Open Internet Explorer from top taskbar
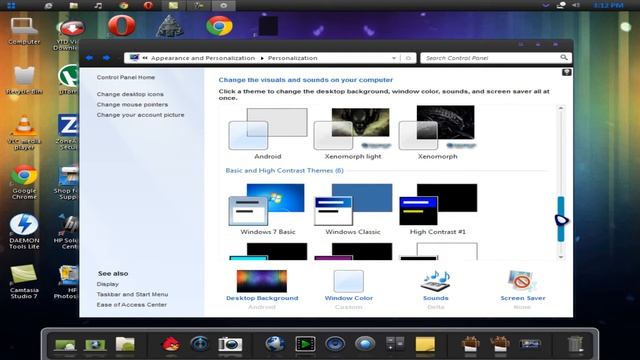 tap(49, 5)
